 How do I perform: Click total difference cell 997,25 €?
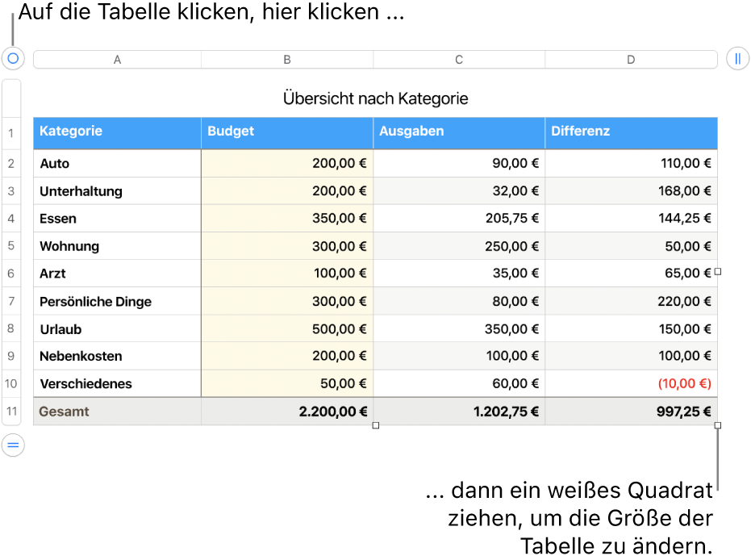pos(632,411)
